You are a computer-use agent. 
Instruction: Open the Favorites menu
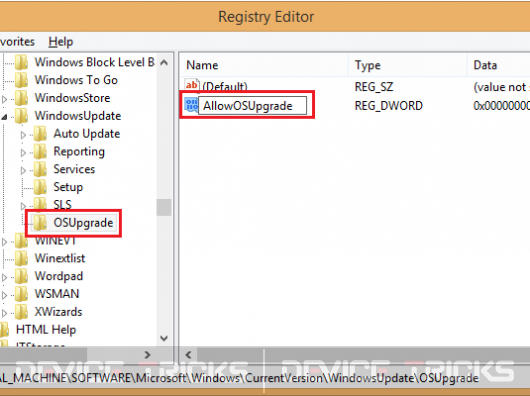tap(17, 42)
